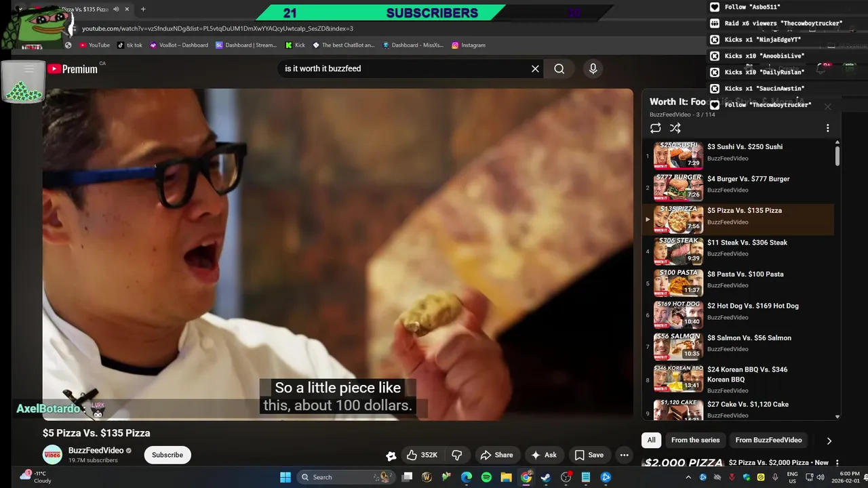Subscribe to BuzzFeedVideo
The width and height of the screenshot is (868, 488).
point(167,455)
